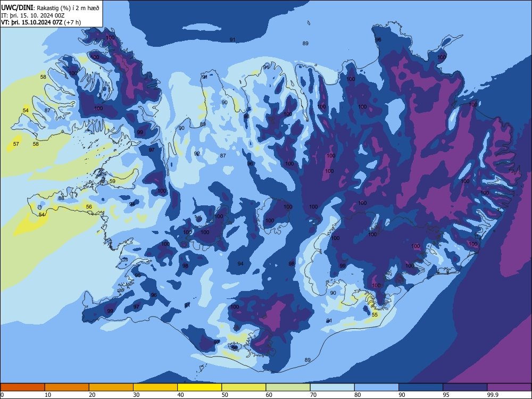Click the '50' legend tick label
This screenshot has width=532, height=399.
point(225,395)
